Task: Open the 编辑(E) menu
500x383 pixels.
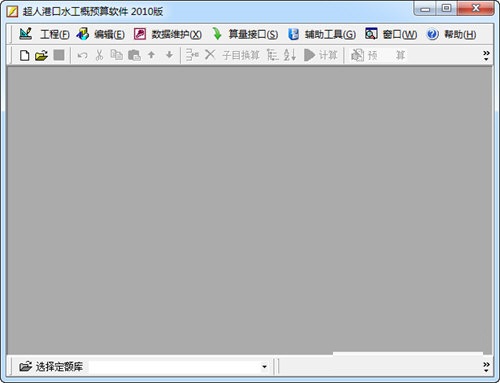Action: pyautogui.click(x=100, y=34)
